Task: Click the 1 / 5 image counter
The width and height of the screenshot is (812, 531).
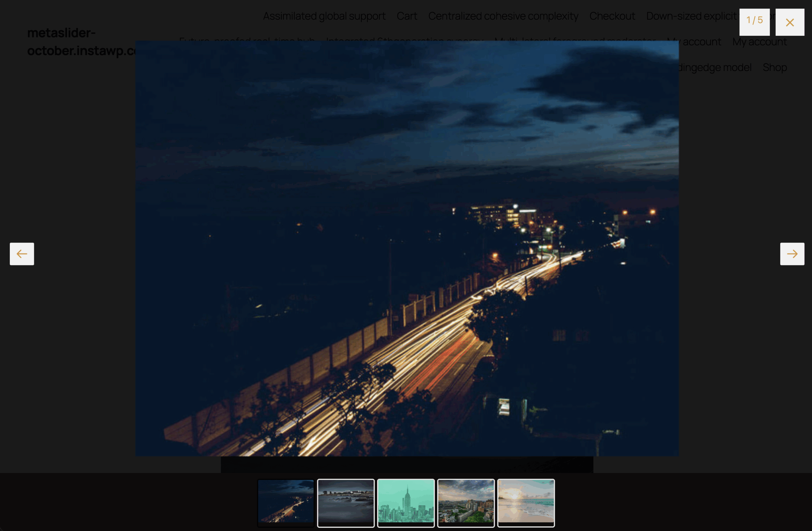Action: (754, 21)
